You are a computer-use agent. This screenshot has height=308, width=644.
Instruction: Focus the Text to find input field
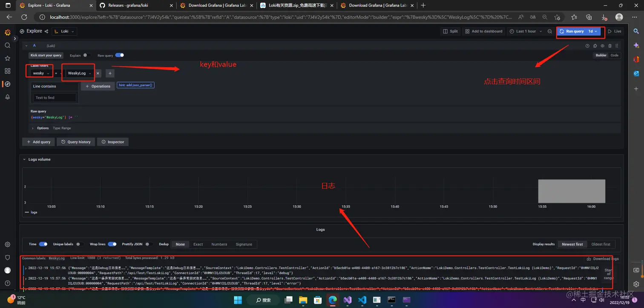(x=55, y=98)
